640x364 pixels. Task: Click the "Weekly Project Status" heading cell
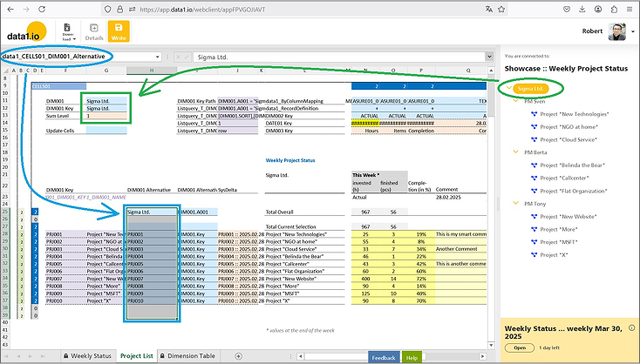(290, 160)
